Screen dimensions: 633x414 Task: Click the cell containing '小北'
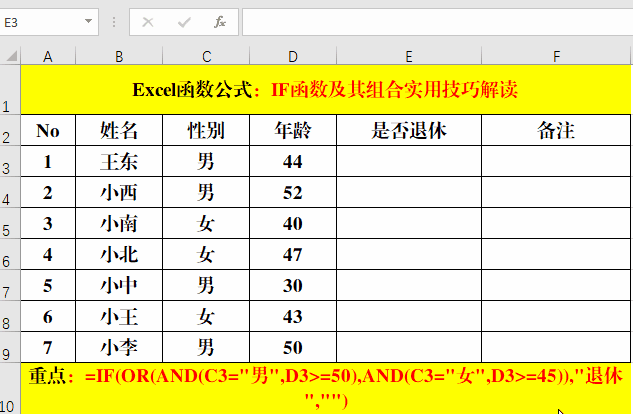pyautogui.click(x=119, y=254)
